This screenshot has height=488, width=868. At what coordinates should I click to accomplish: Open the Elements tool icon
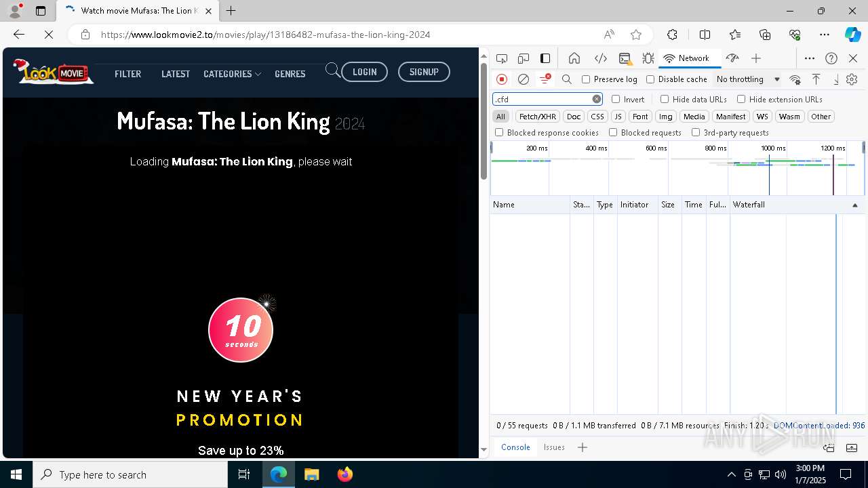click(x=600, y=58)
